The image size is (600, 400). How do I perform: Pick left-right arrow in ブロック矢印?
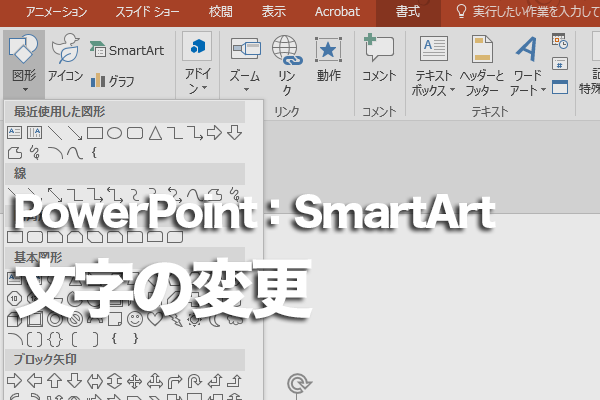point(95,381)
